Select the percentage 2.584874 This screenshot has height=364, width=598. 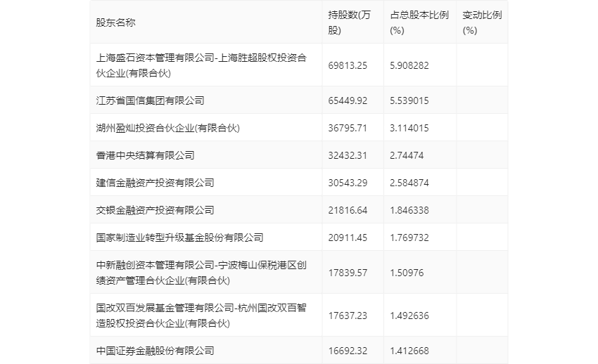(x=409, y=183)
